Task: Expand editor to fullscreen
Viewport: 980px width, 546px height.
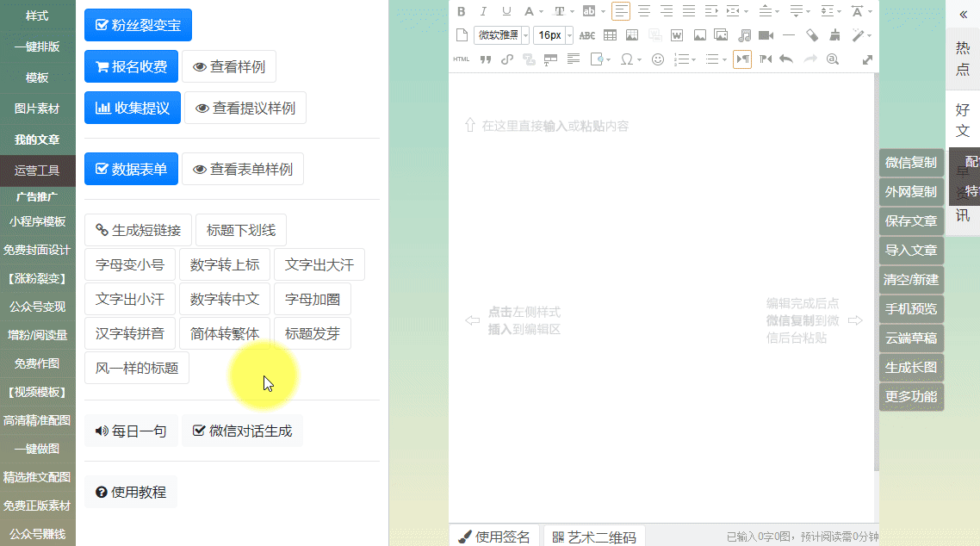Action: pos(867,60)
